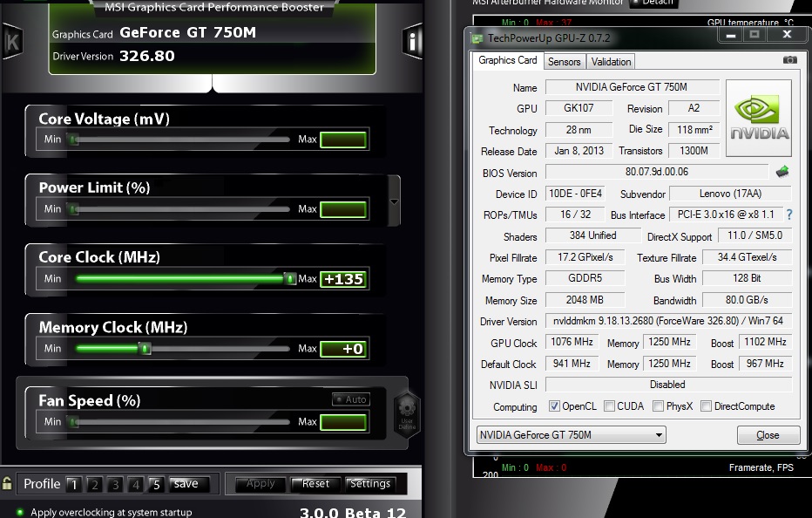Image resolution: width=812 pixels, height=518 pixels.
Task: Click the Reset button in Afterburner
Action: 316,484
